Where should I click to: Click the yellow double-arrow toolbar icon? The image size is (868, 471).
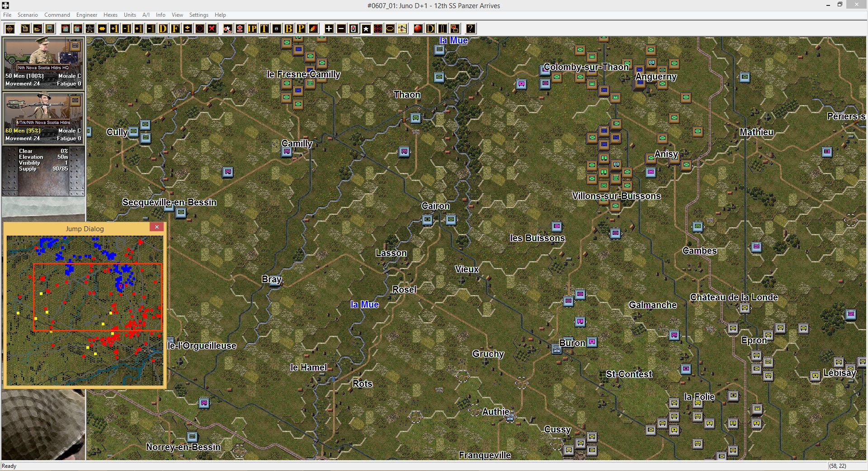pos(102,29)
